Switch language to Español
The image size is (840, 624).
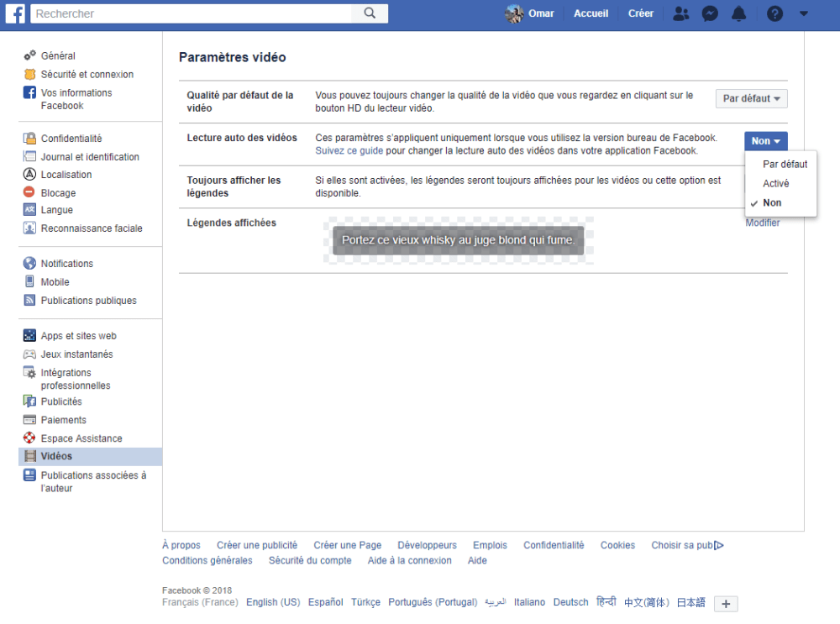point(325,602)
